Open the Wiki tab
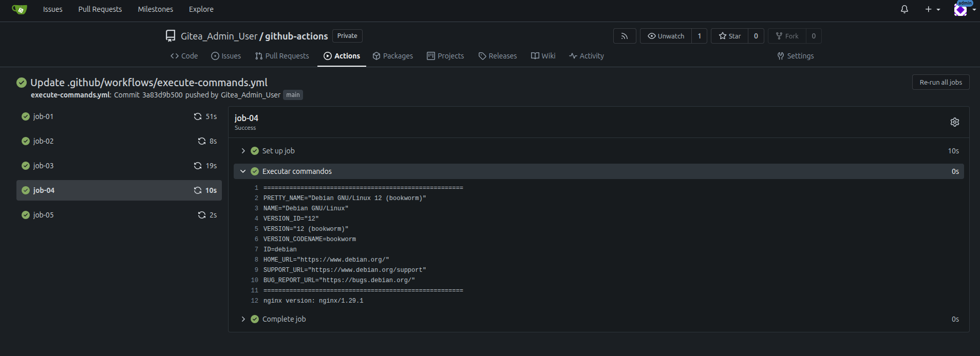The height and width of the screenshot is (356, 980). point(543,56)
